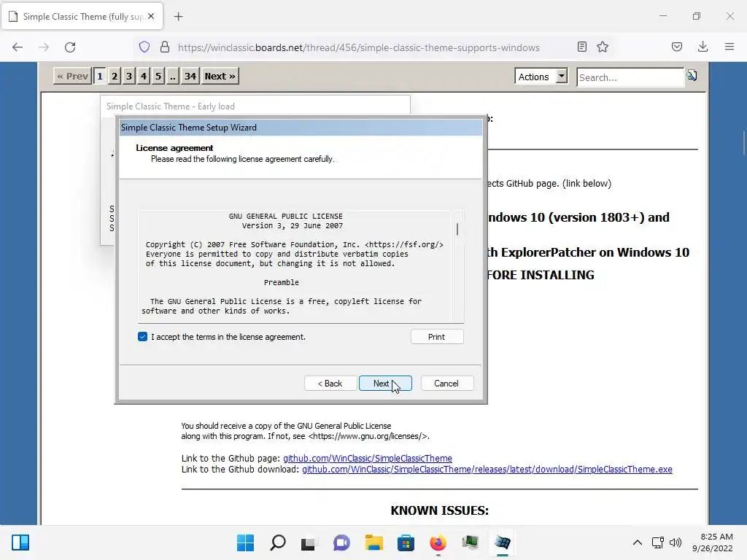Open Microsoft Store from the taskbar
The height and width of the screenshot is (560, 747).
(x=406, y=542)
